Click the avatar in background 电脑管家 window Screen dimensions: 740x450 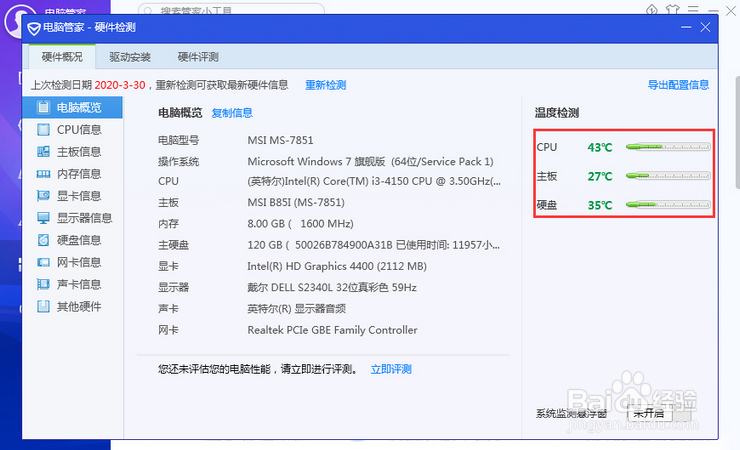coord(17,21)
